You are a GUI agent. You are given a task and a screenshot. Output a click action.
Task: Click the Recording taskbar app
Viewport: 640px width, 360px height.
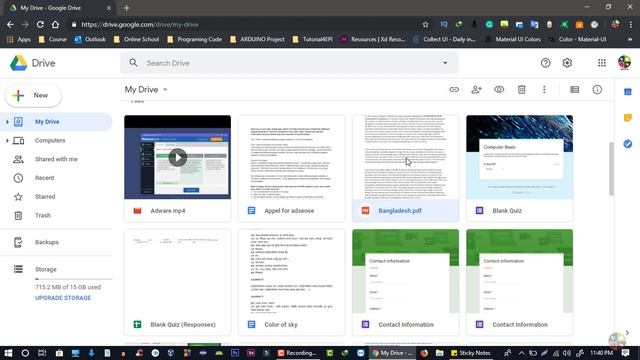coord(297,353)
